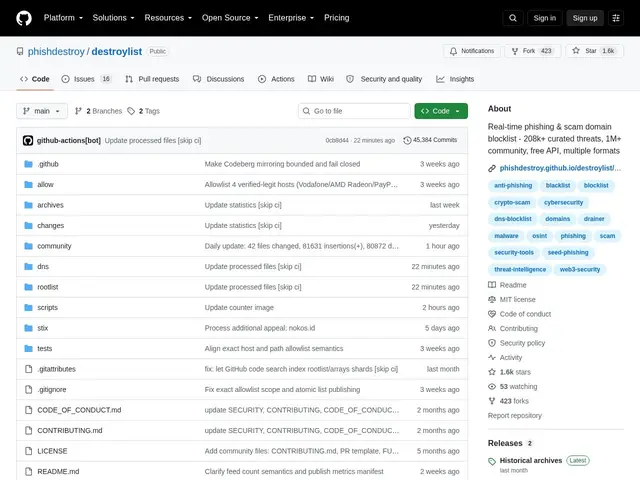Click the file icon for README.md
Screen dimensions: 640x480
pos(28,471)
